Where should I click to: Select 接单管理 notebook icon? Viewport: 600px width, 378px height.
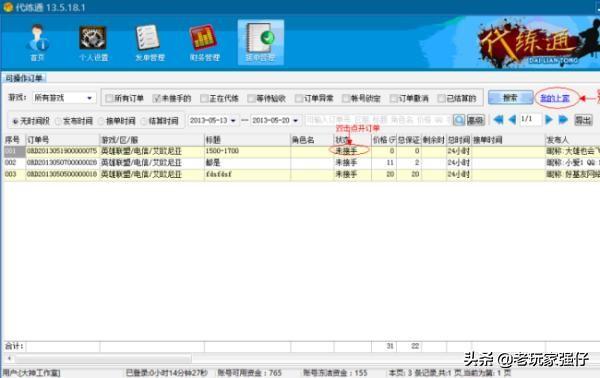(260, 42)
